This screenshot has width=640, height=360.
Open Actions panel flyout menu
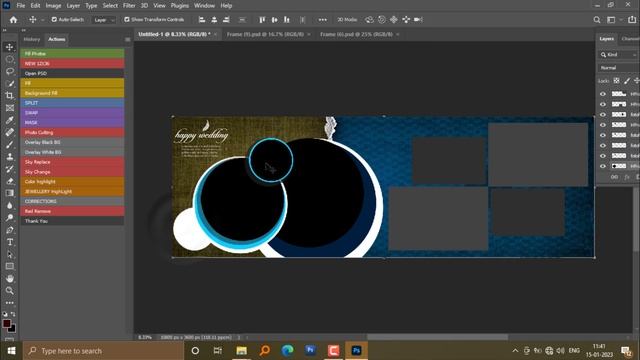coord(128,40)
